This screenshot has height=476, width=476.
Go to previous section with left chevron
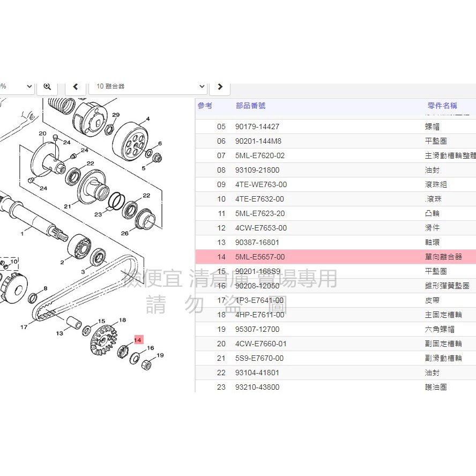point(75,86)
